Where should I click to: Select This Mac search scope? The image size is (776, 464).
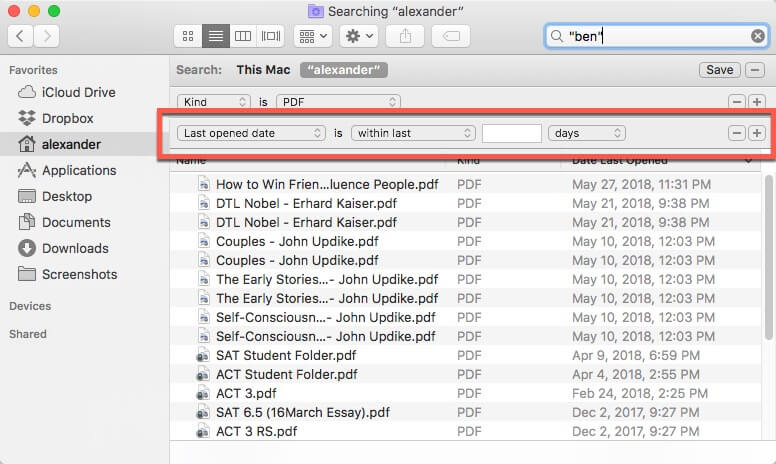pyautogui.click(x=263, y=70)
